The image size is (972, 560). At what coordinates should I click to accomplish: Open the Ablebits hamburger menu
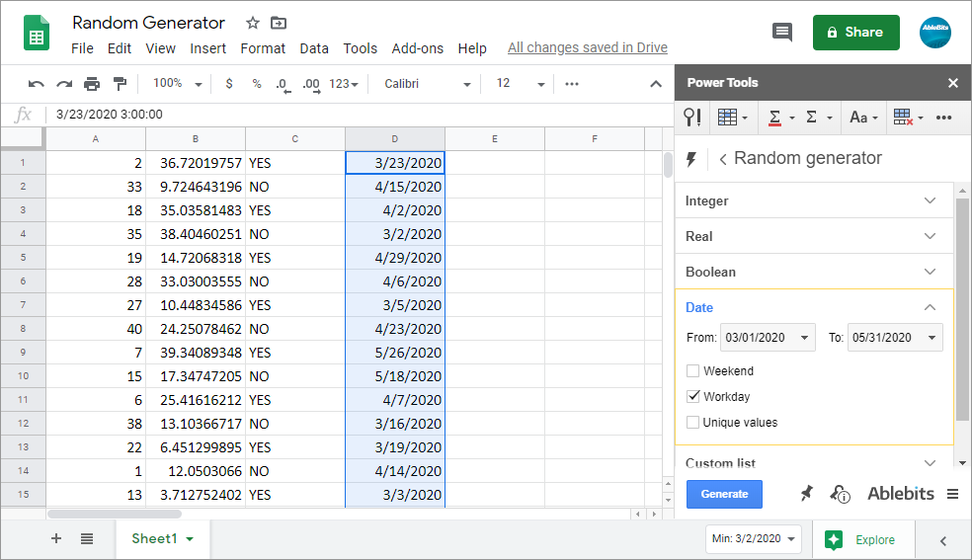tap(953, 494)
